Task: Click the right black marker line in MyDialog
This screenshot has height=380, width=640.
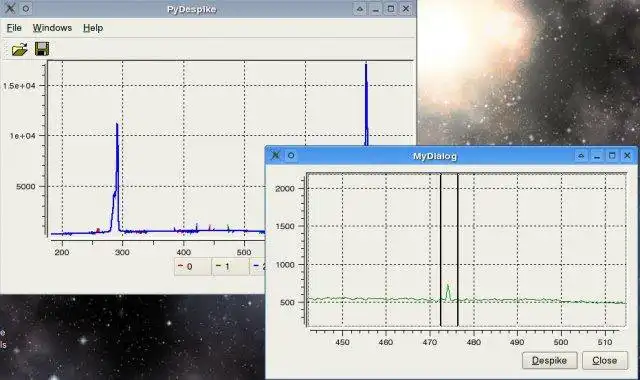Action: 458,250
